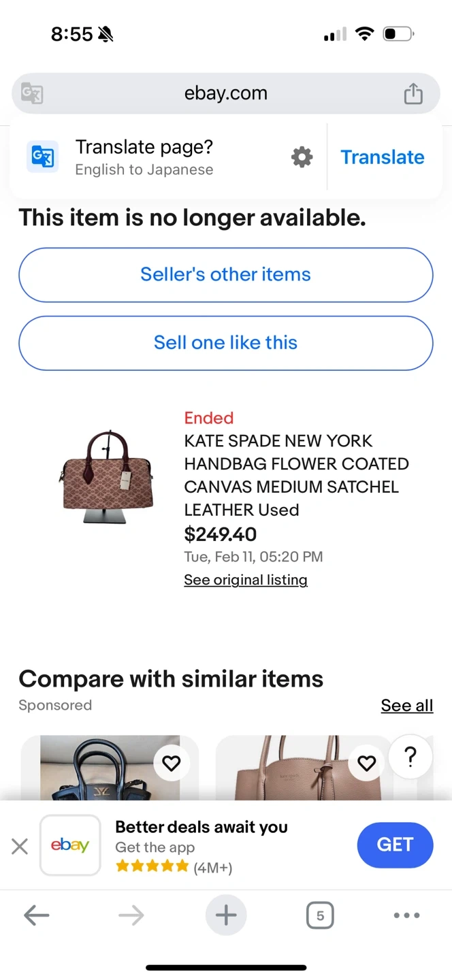Tap the eBay app logo icon

70,845
